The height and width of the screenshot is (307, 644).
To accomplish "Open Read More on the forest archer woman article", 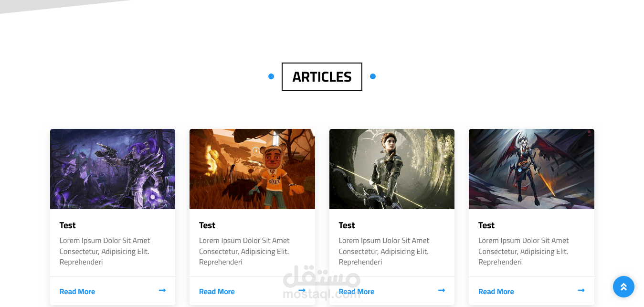I will pos(357,292).
